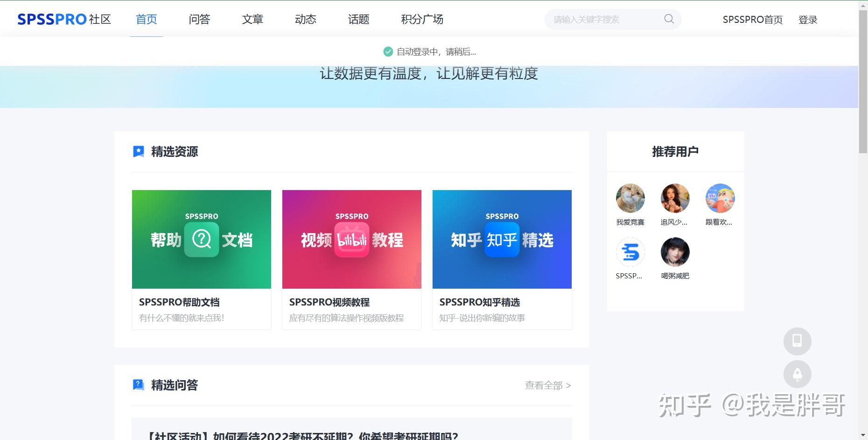Open the blue 知乎精选 thumbnail

[502, 239]
